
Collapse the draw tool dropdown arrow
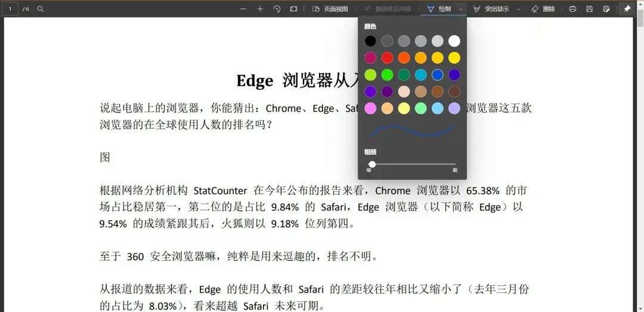(x=461, y=8)
